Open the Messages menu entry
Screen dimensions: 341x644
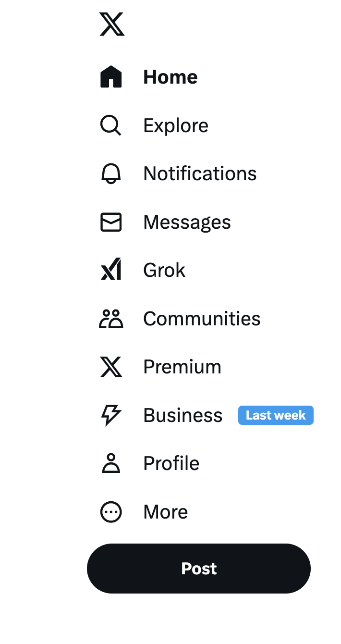187,223
